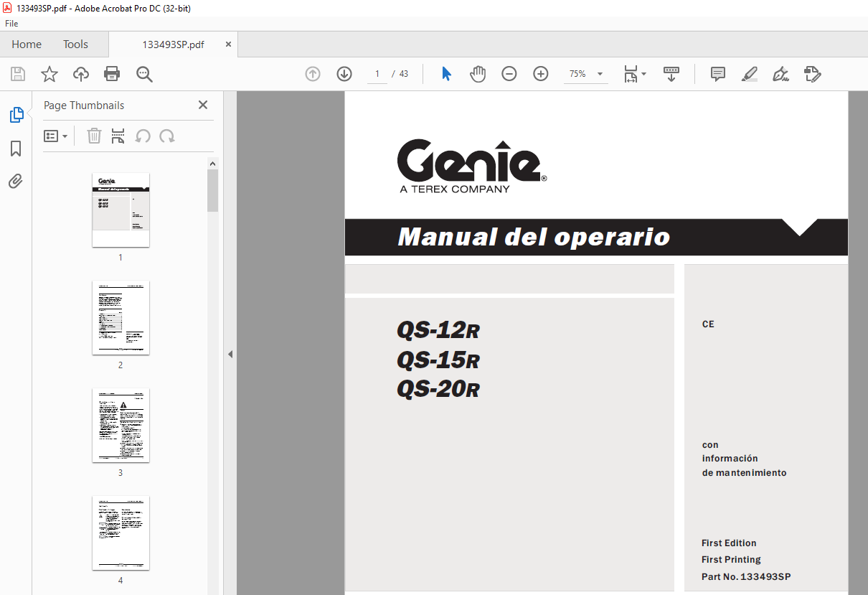
Task: Open the Bookmarks panel
Action: click(x=16, y=149)
